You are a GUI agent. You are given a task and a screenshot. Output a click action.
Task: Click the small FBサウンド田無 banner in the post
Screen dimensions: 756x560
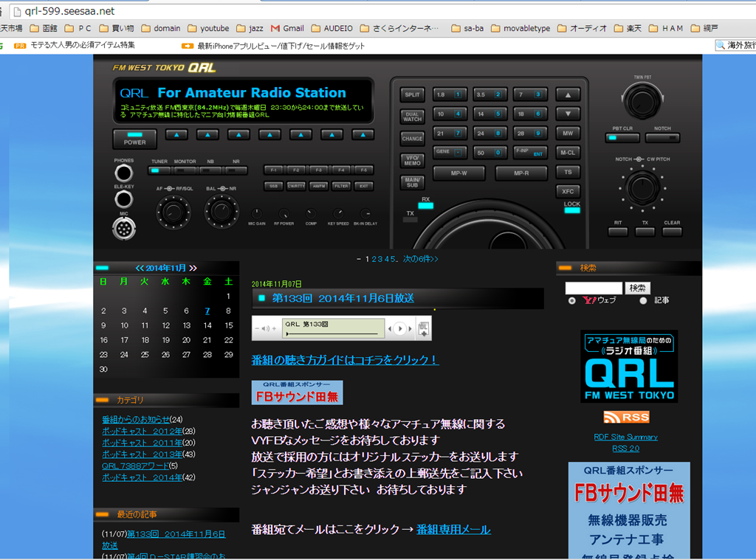(x=297, y=393)
